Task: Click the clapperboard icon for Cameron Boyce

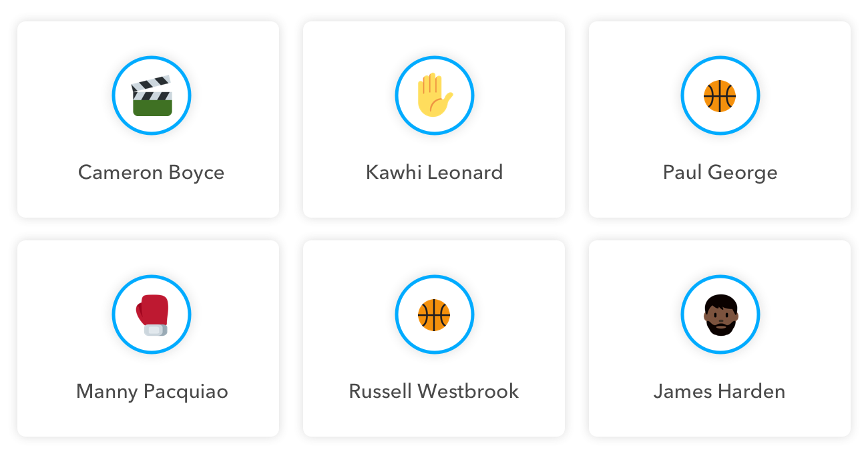Action: 152,95
